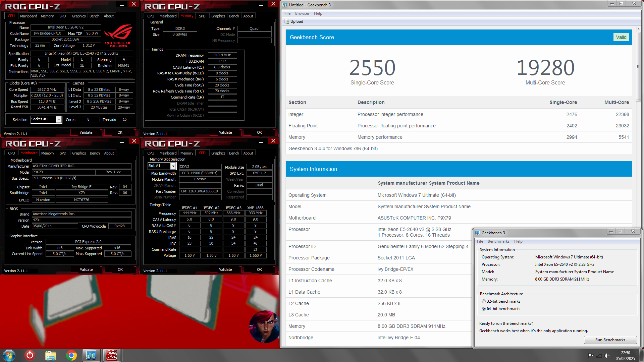Click the 2550 Single-Core Score

click(x=372, y=68)
